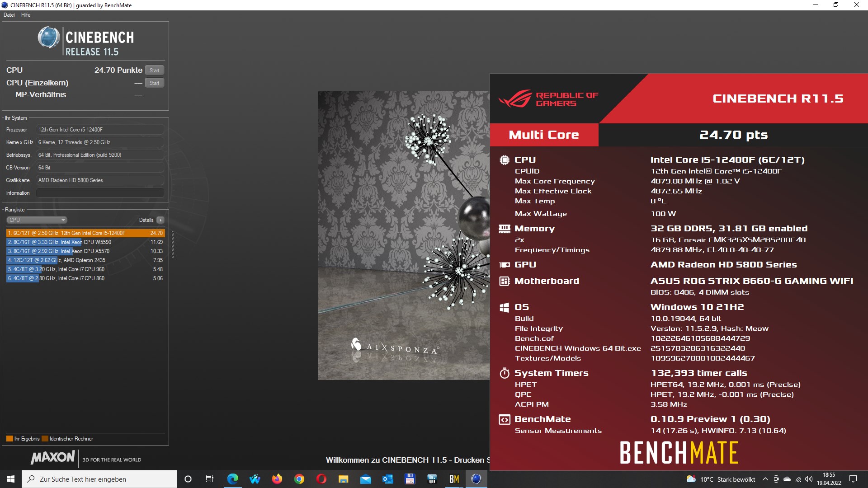Open File Explorer from taskbar
Viewport: 868px width, 488px height.
tap(343, 479)
